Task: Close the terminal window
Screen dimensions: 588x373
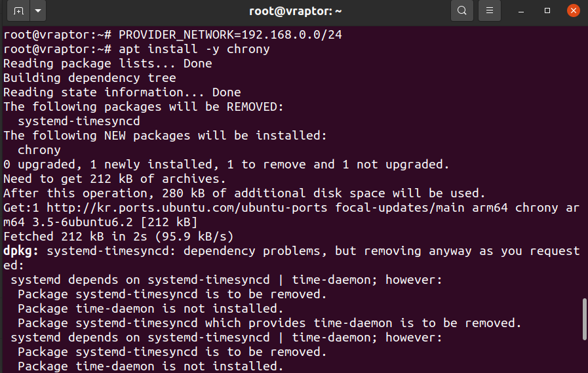Action: click(x=574, y=10)
